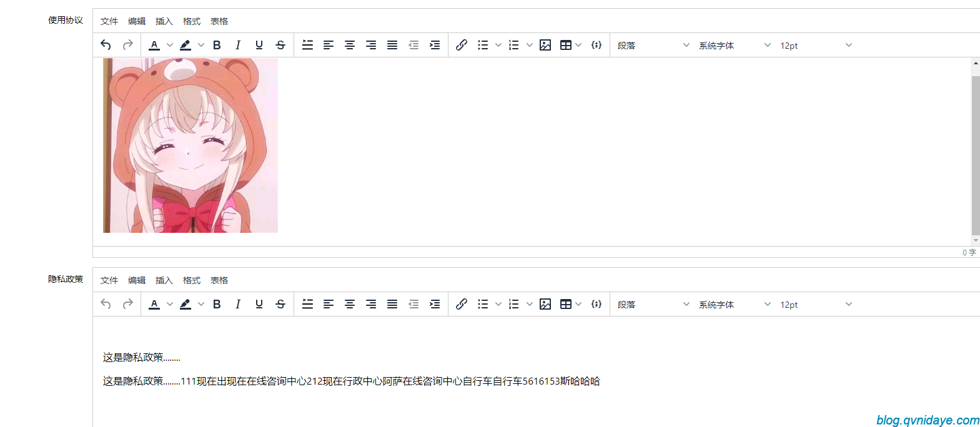
Task: Click Redo in the 使用协议 editor toolbar
Action: [127, 45]
